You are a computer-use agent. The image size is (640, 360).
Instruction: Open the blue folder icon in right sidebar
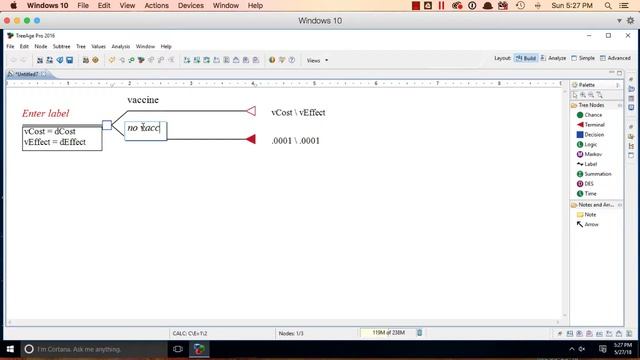click(x=631, y=89)
